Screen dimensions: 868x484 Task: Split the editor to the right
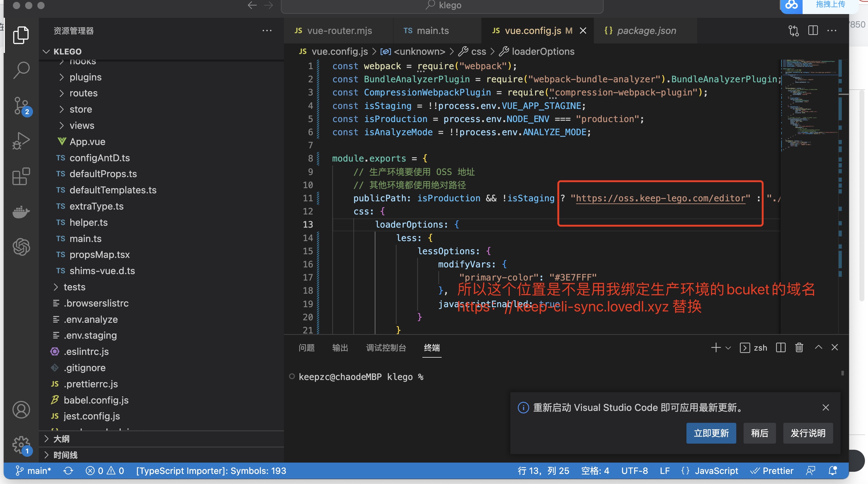coord(813,31)
